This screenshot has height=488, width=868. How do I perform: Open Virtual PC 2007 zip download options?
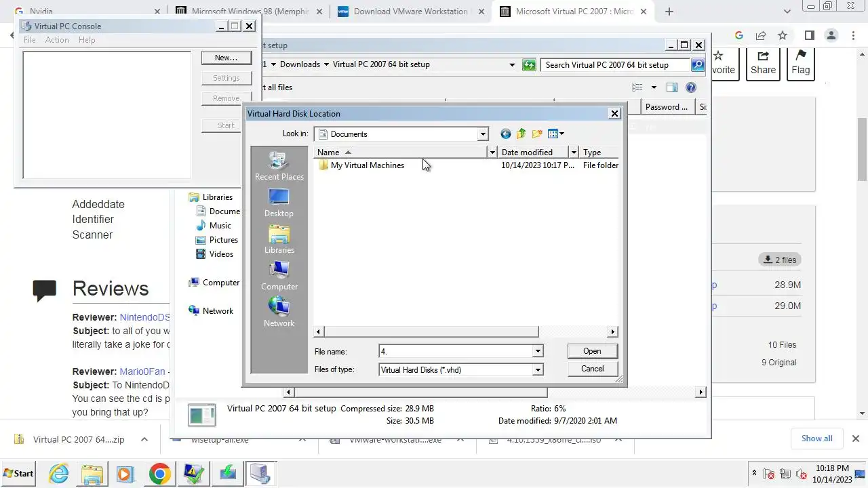tap(144, 439)
